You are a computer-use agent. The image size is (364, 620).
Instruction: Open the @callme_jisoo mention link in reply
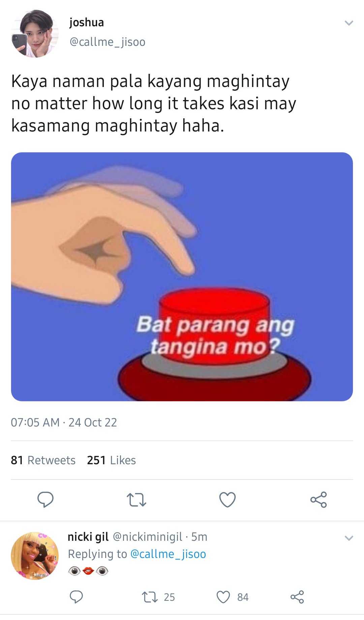pos(168,554)
